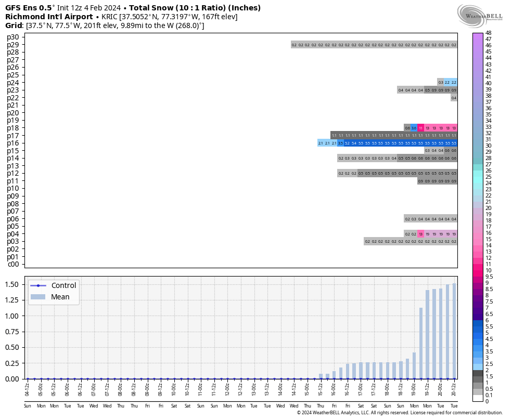Image resolution: width=512 pixels, height=420 pixels.
Task: Click the 0.4 cell in p22 row
Action: (454, 98)
